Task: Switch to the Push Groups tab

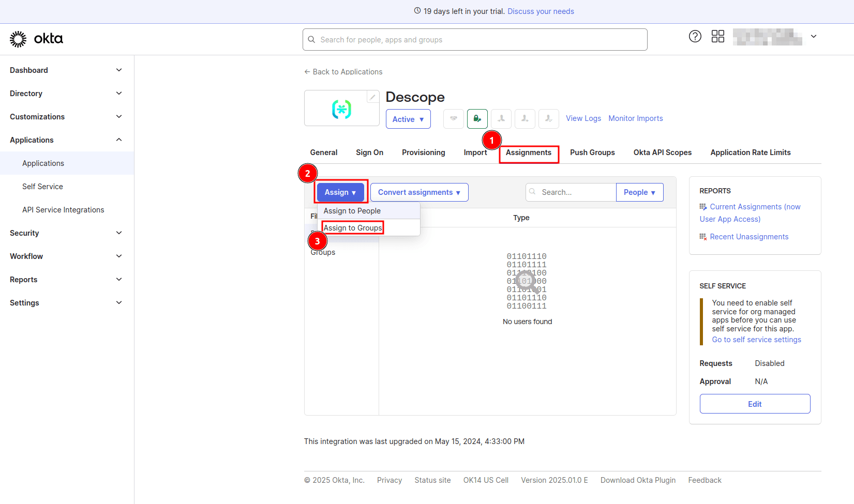Action: tap(592, 152)
